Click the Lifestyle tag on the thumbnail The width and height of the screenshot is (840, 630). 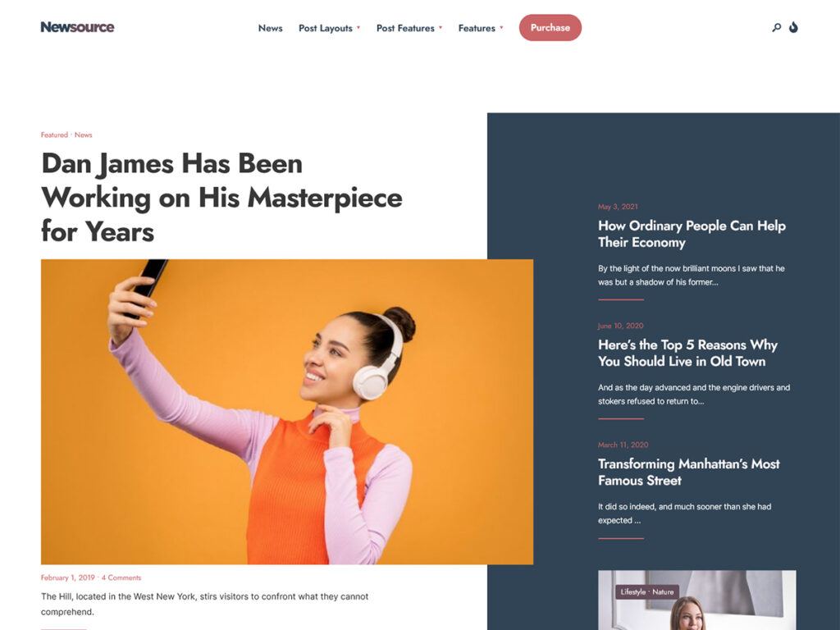(x=632, y=592)
